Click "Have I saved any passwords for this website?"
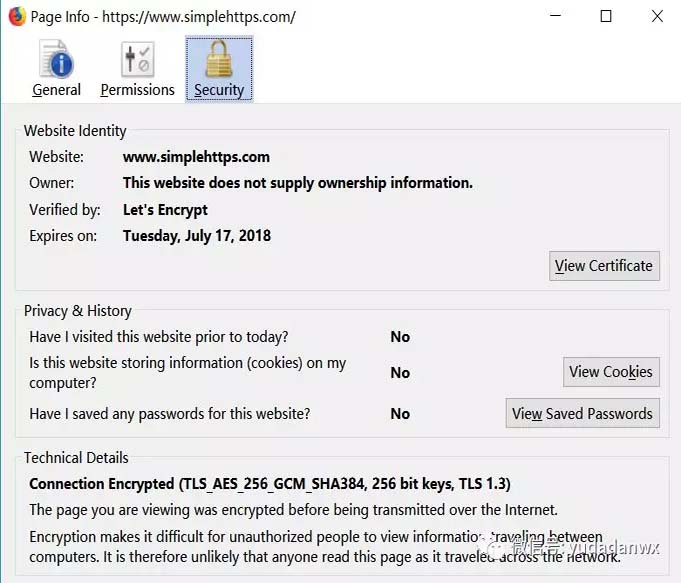 [170, 414]
